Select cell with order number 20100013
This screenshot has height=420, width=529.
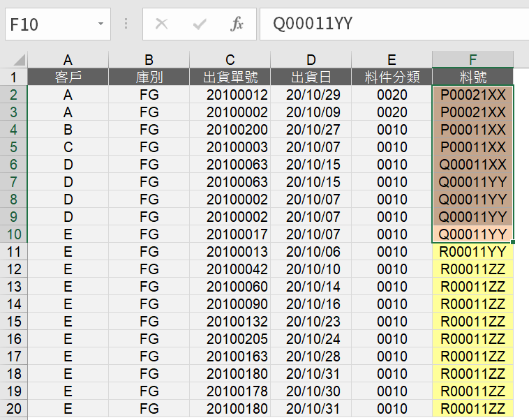230,252
